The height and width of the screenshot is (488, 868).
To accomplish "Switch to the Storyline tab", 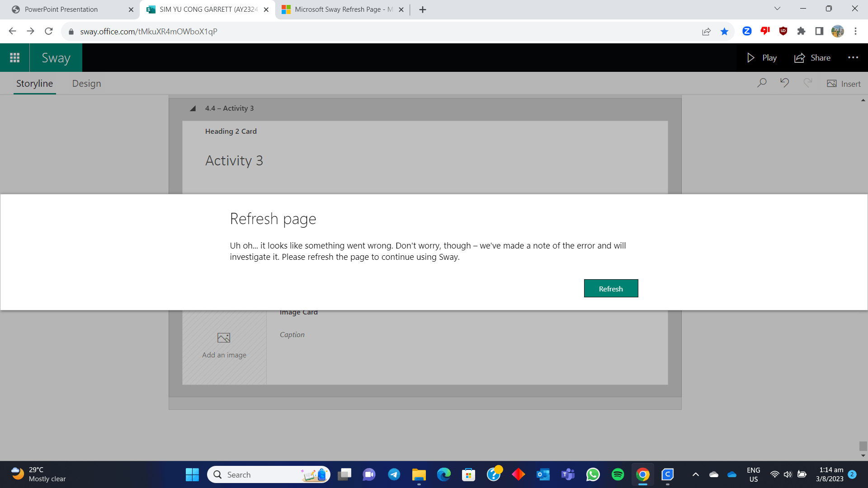I will tap(34, 84).
